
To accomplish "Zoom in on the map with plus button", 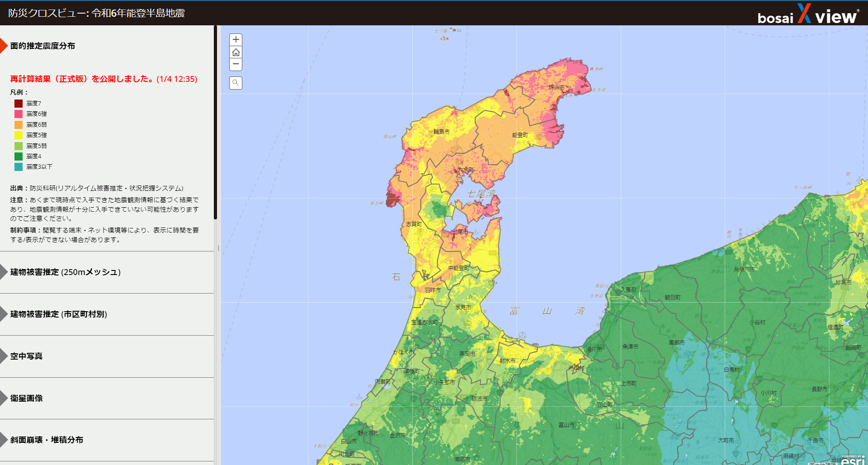I will point(236,40).
